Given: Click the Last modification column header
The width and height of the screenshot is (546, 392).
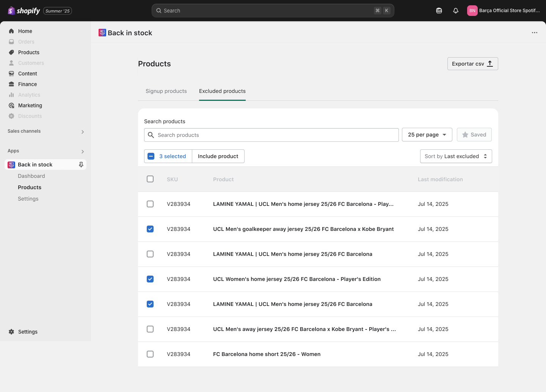Looking at the screenshot, I should (x=440, y=179).
